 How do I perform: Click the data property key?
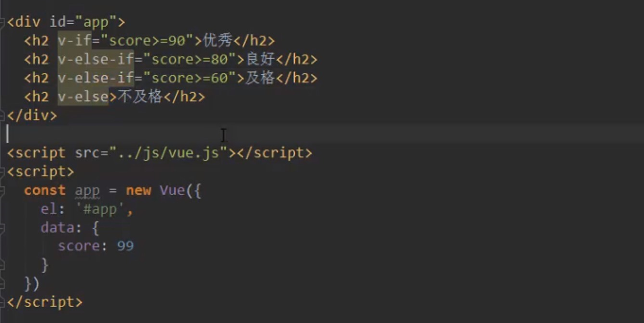(57, 228)
